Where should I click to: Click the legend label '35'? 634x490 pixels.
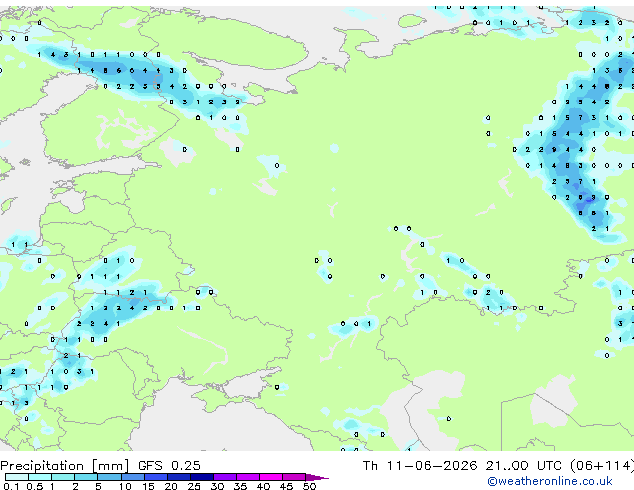(240, 486)
